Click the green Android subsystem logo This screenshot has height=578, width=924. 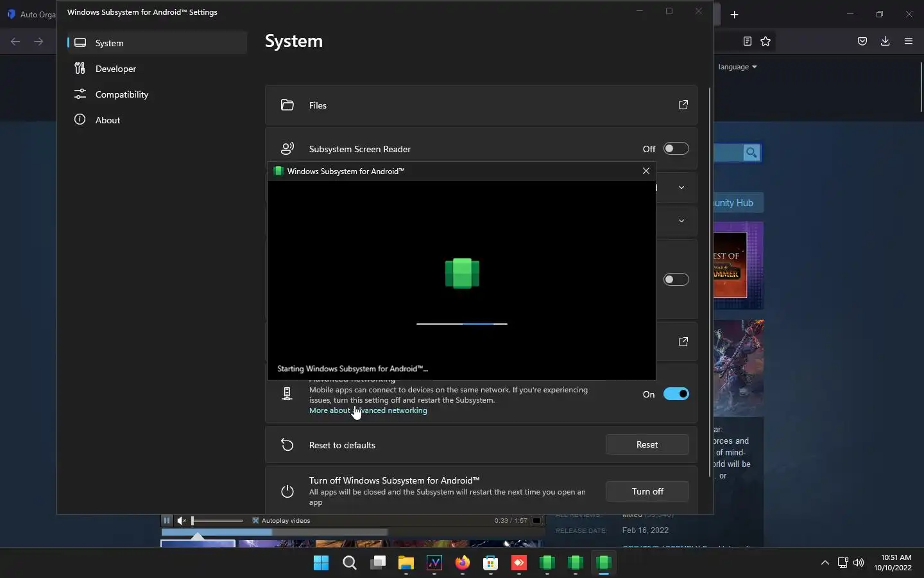[x=462, y=273]
